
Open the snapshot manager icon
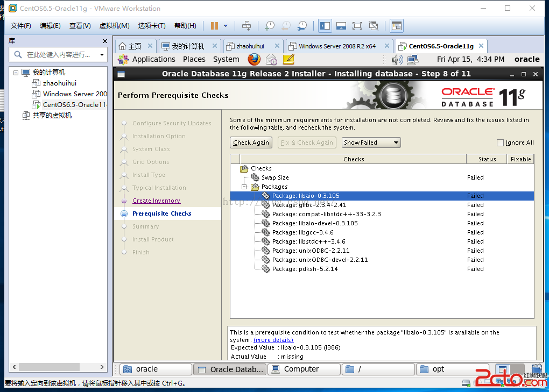click(x=302, y=25)
